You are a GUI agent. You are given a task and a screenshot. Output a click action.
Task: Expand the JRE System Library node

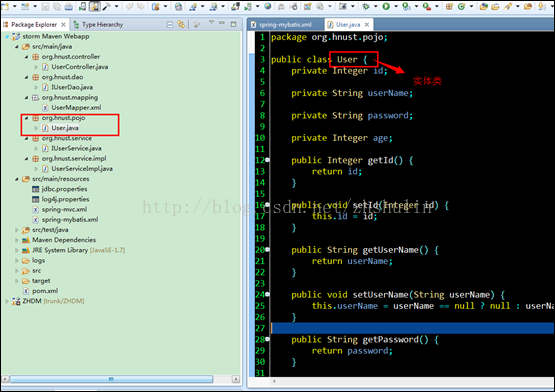click(16, 250)
